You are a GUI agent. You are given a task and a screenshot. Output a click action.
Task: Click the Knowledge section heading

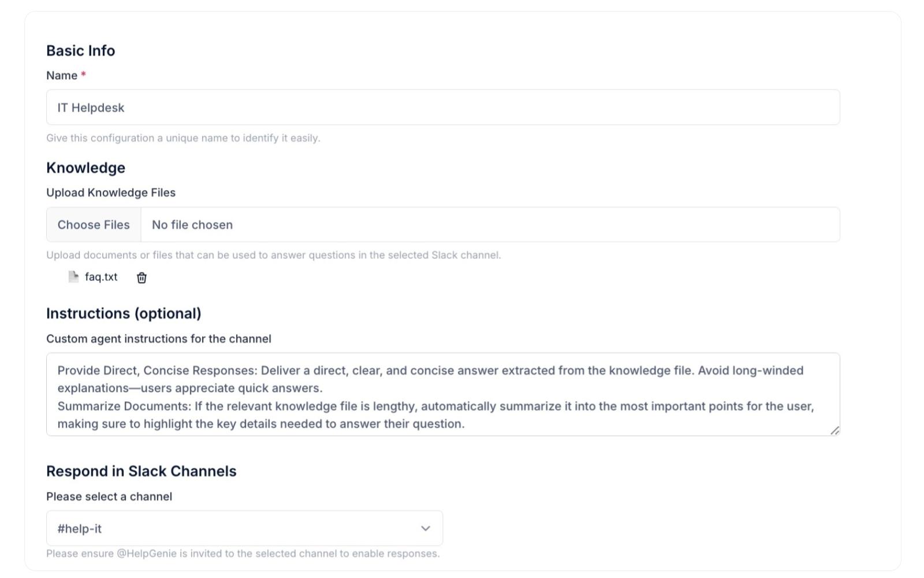(85, 168)
